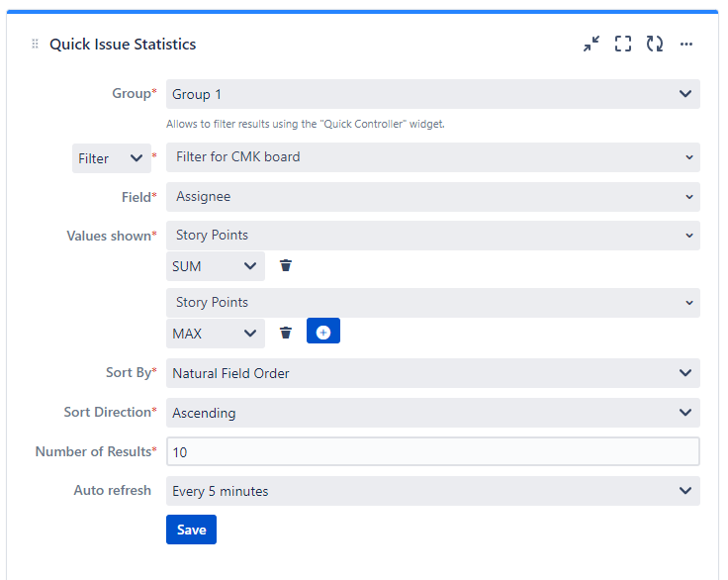Open the Ascending sort direction dropdown
The image size is (728, 580).
(432, 413)
